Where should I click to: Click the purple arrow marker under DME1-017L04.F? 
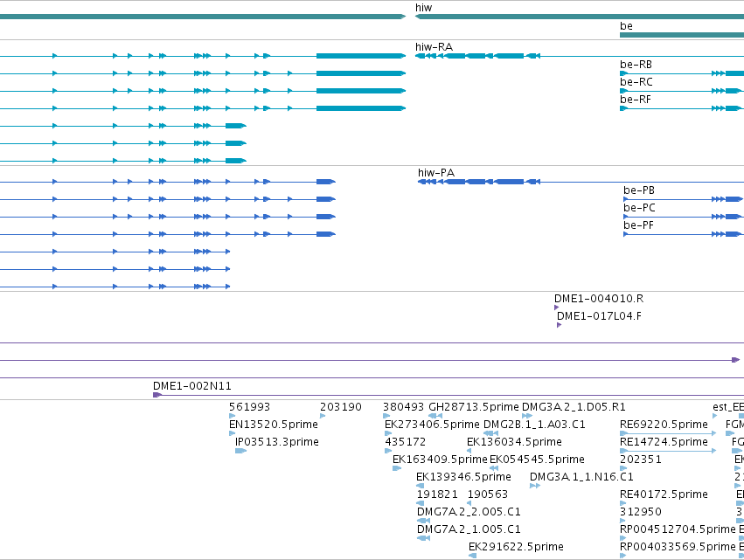[x=559, y=325]
